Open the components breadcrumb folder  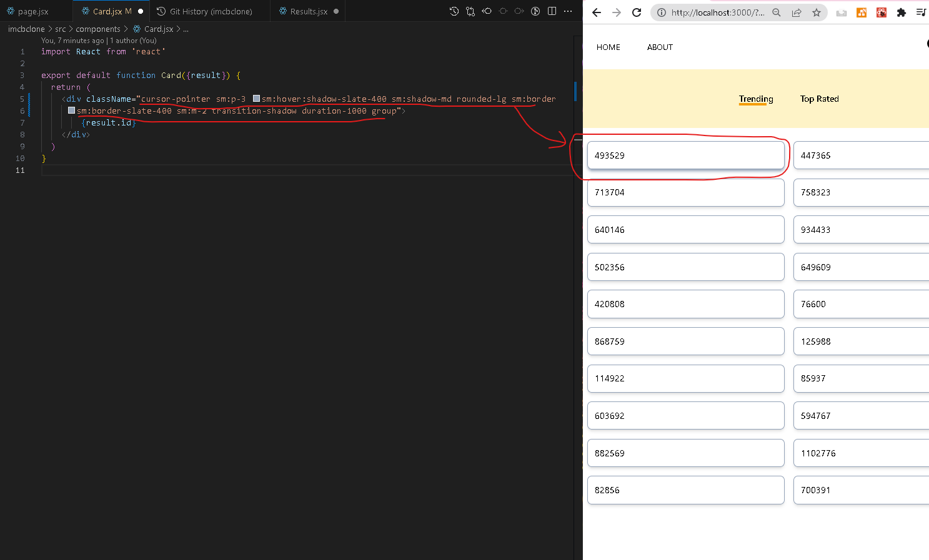pos(98,29)
